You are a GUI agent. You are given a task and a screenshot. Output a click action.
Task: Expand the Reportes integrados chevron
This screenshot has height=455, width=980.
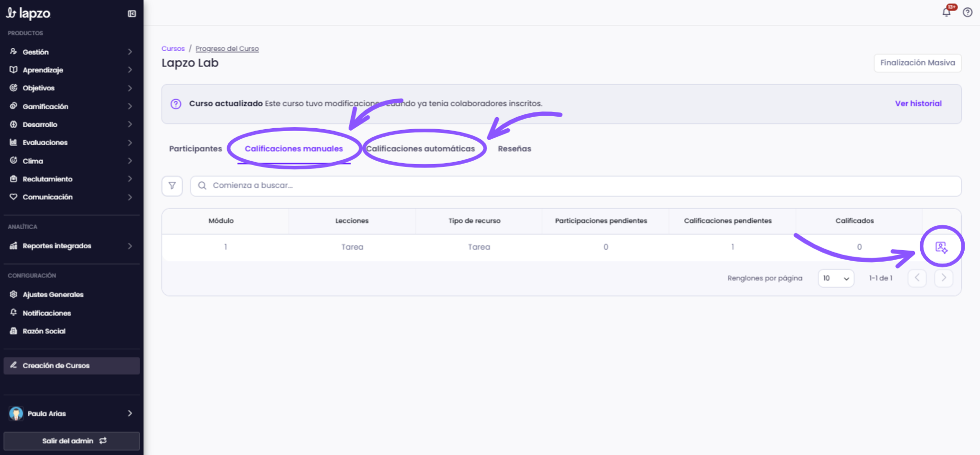130,246
